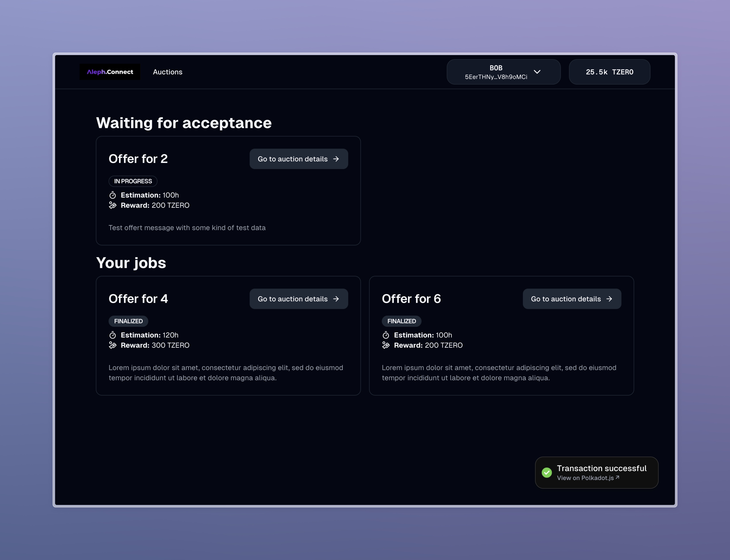
Task: Click stopwatch icon in Offer for 4
Action: pyautogui.click(x=113, y=335)
